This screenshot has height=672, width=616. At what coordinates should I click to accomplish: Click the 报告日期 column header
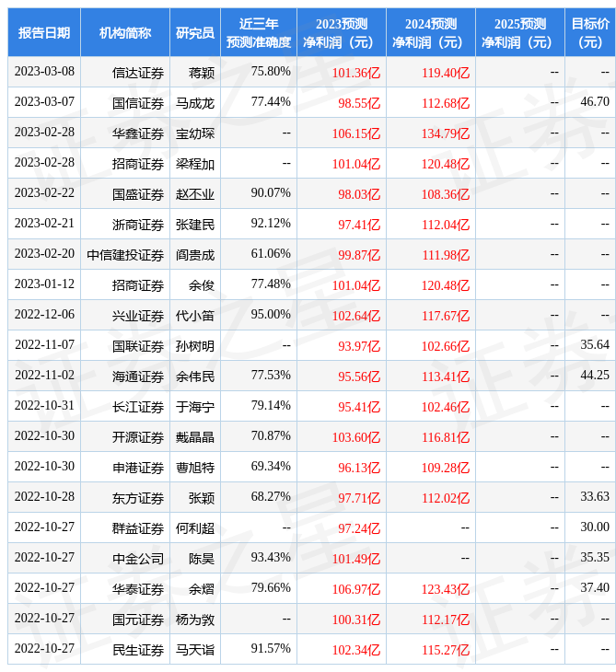point(43,32)
